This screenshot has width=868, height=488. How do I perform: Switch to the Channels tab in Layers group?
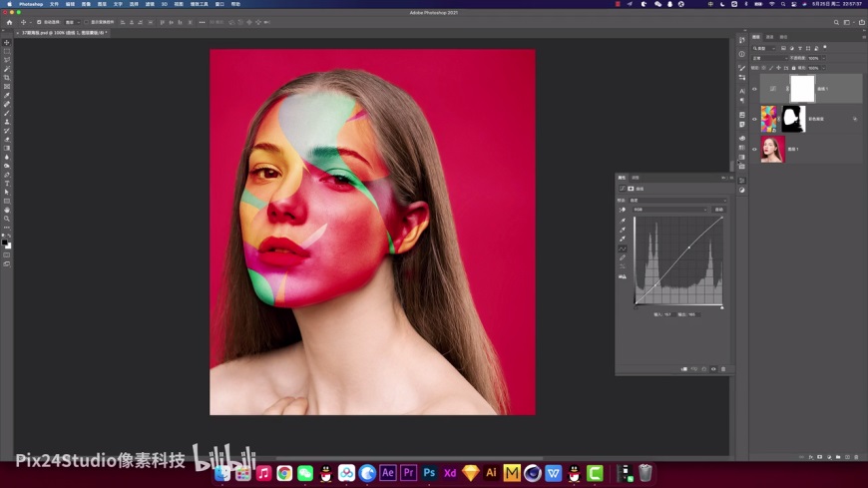769,37
